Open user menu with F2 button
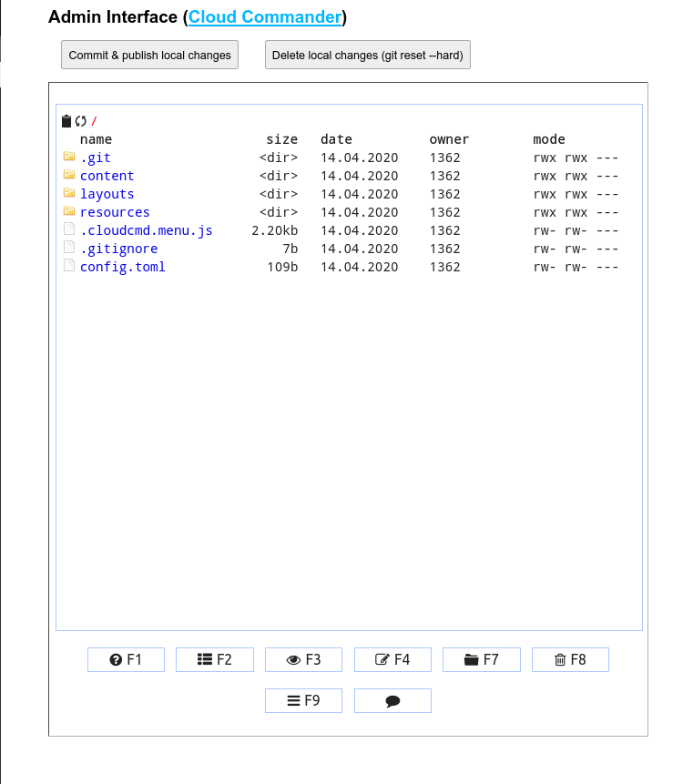This screenshot has height=784, width=693. pos(215,659)
